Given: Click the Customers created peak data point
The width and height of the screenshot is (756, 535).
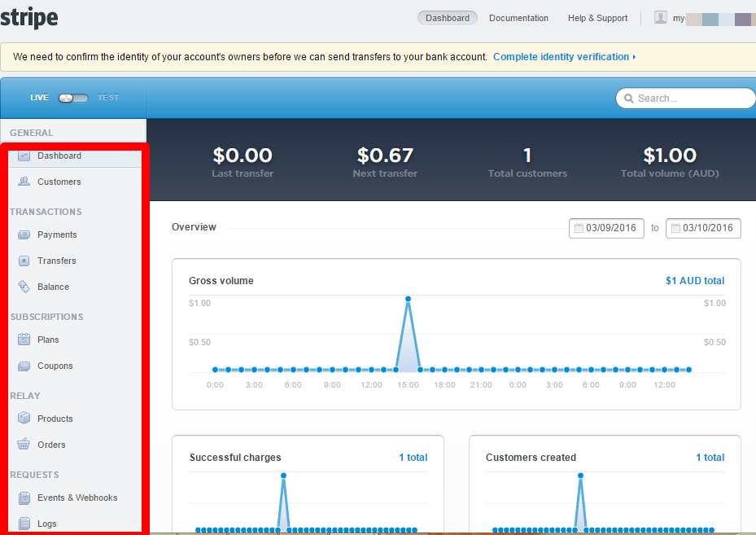Looking at the screenshot, I should 580,476.
